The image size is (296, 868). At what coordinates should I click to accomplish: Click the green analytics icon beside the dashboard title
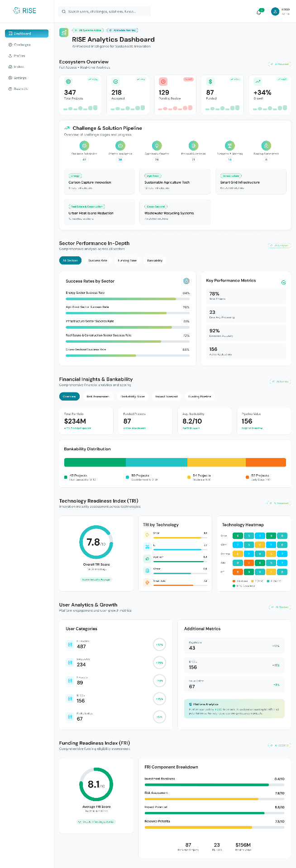tap(64, 33)
